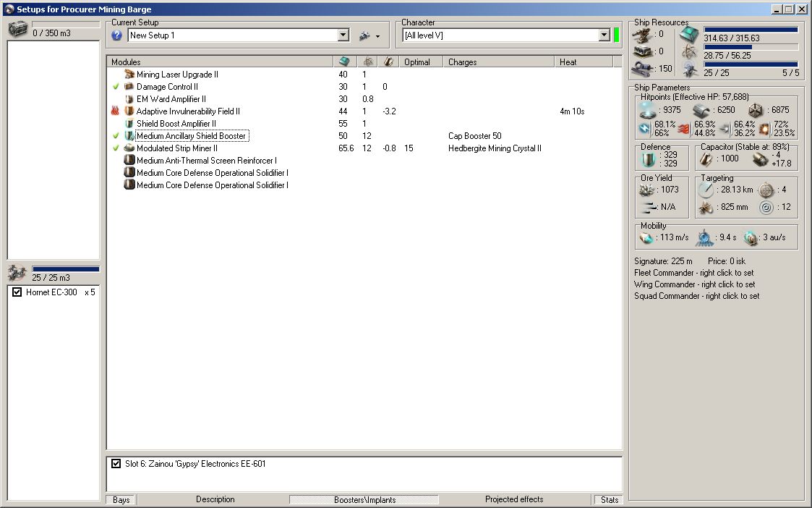Click the CPU resource icon
The image size is (812, 508).
[x=690, y=35]
